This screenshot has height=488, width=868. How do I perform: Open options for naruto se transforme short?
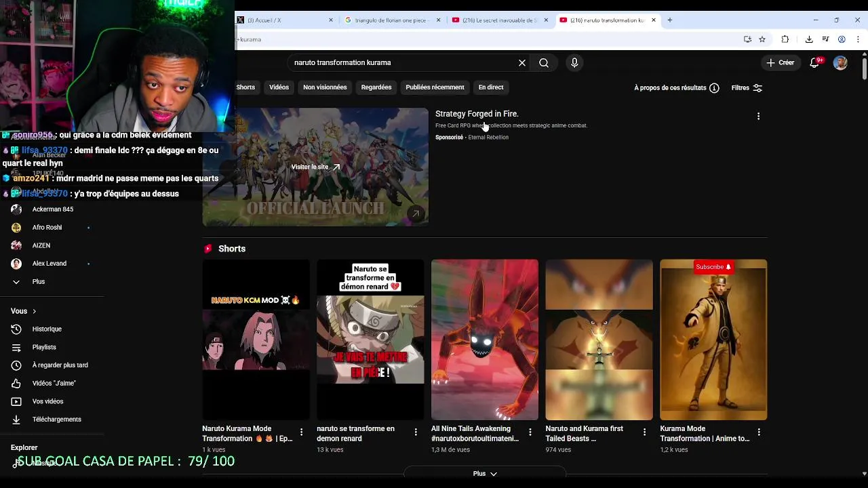416,432
